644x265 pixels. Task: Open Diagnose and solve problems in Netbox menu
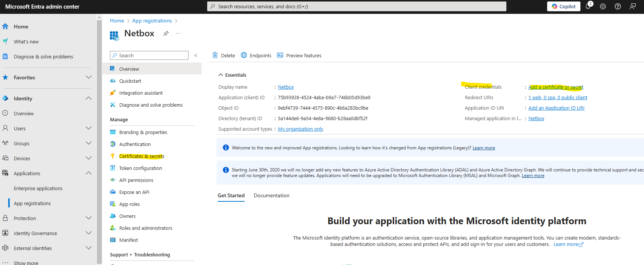(x=152, y=105)
